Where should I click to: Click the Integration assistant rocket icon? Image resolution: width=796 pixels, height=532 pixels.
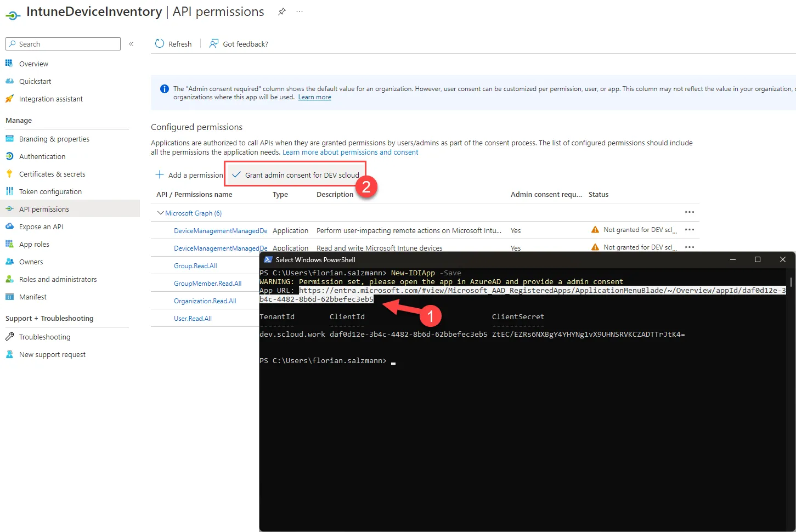pyautogui.click(x=9, y=99)
